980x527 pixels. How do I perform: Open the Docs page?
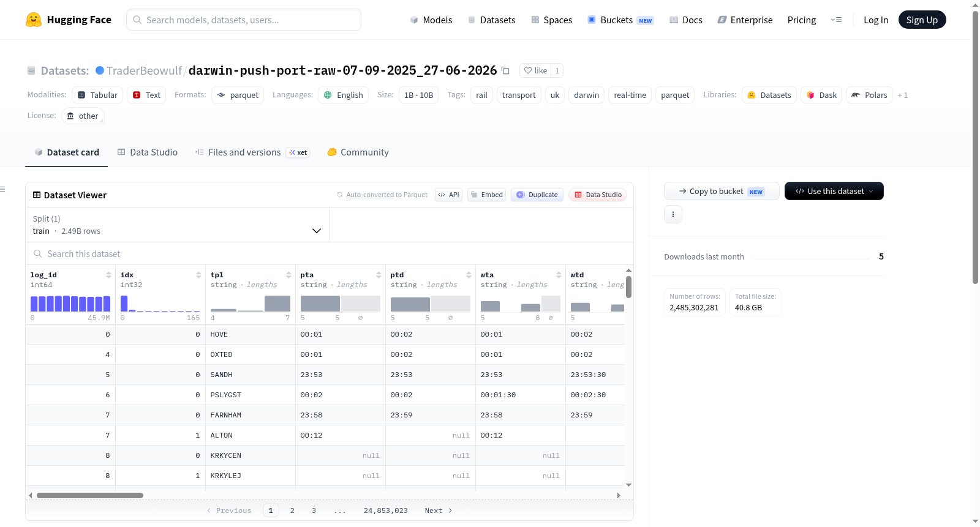(686, 20)
